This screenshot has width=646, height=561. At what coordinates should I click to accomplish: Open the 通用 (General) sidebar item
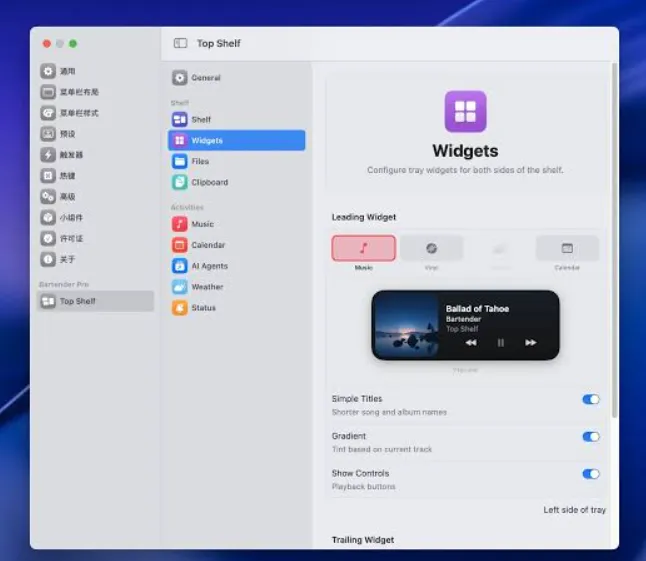(96, 71)
